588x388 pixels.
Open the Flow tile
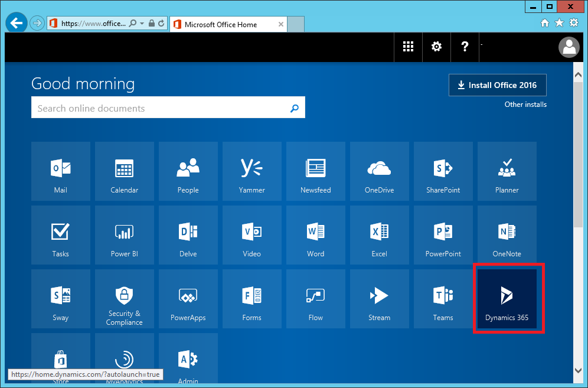pos(316,299)
